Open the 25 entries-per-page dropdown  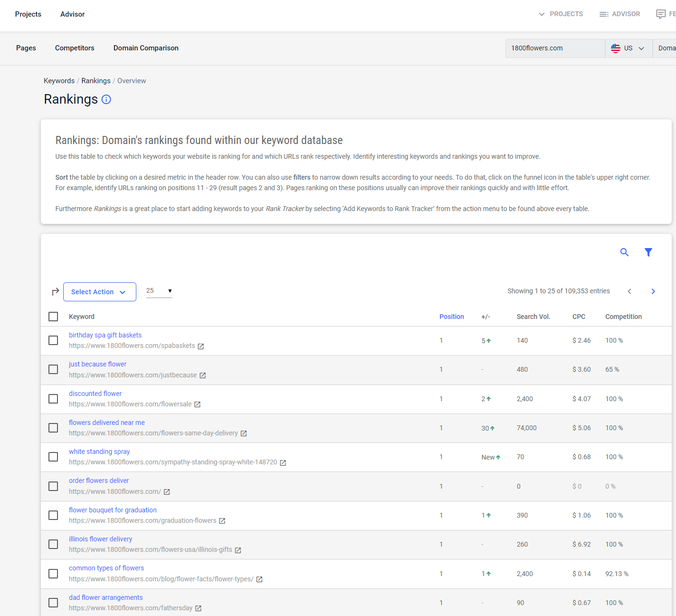(x=159, y=291)
